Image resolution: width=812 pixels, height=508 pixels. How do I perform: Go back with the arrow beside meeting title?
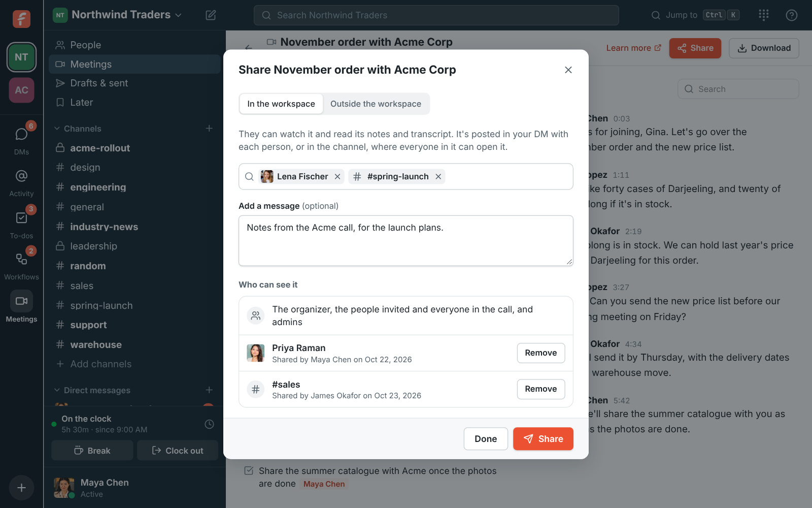tap(249, 47)
